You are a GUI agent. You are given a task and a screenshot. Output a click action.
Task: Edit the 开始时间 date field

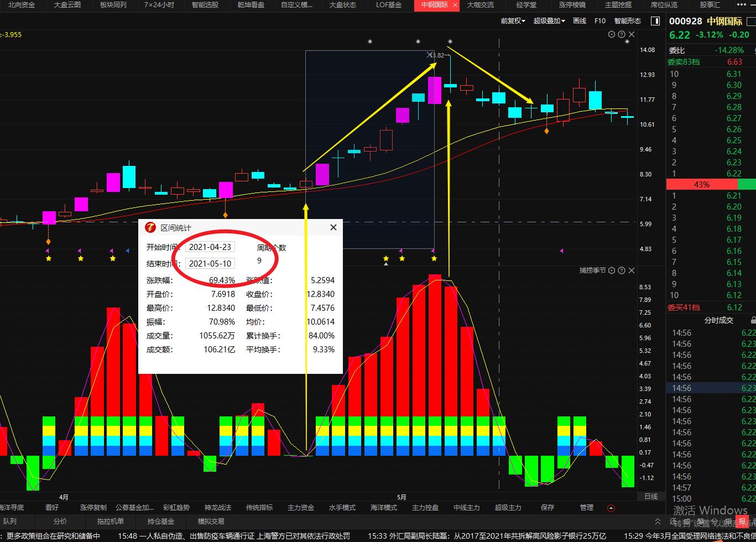[x=210, y=247]
